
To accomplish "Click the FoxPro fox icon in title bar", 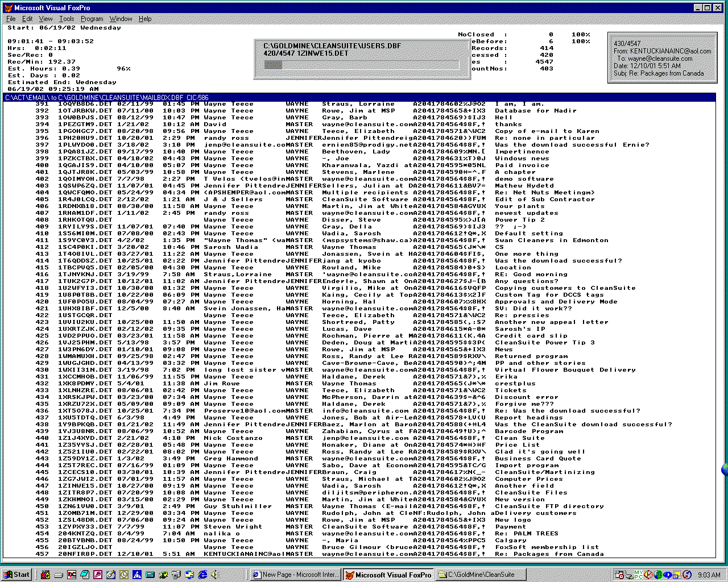I will [7, 7].
